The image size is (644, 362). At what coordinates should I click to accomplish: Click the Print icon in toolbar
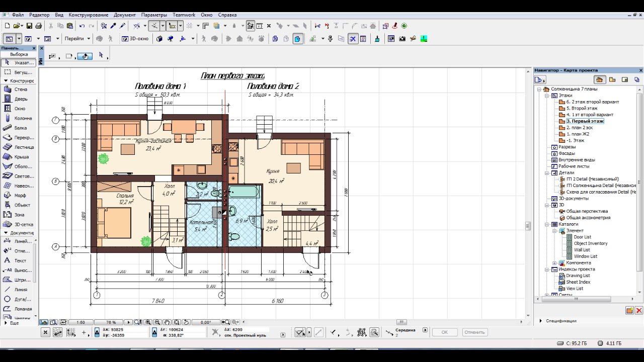(38, 26)
